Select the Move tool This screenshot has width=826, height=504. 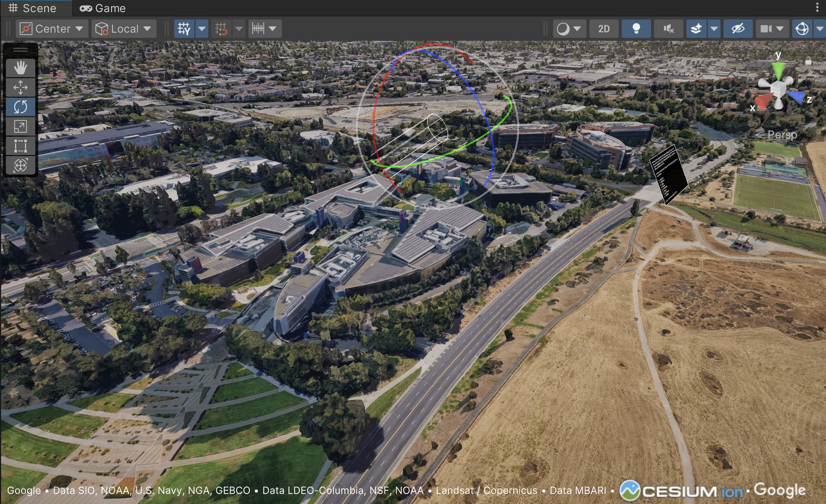(20, 87)
